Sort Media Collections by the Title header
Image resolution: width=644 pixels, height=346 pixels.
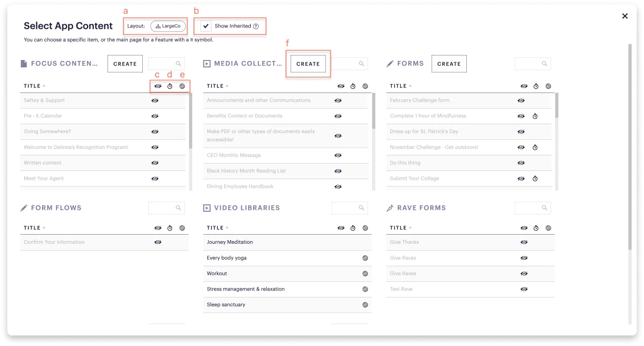tap(218, 86)
